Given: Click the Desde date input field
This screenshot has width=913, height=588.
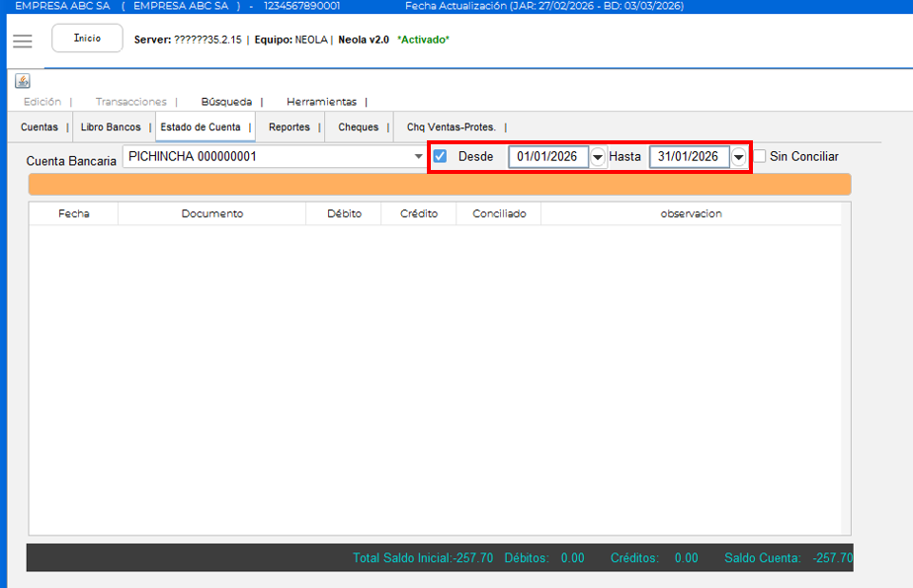Looking at the screenshot, I should [x=547, y=157].
